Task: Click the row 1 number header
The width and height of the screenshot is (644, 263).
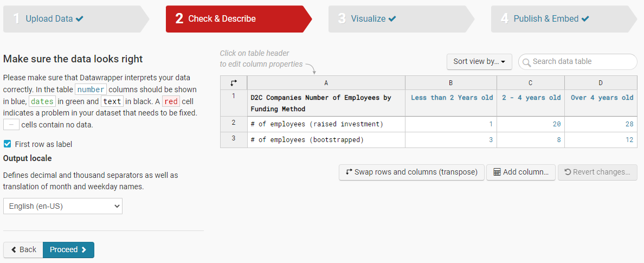Action: coord(234,103)
